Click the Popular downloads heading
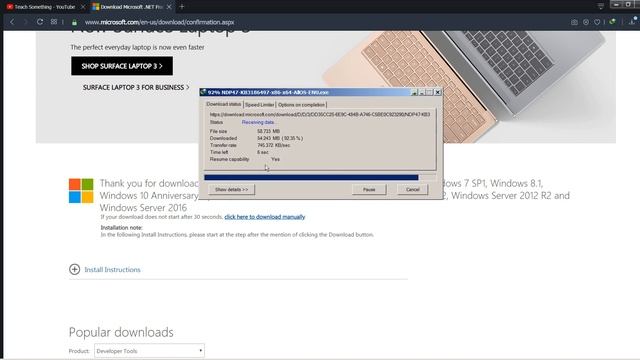 point(121,332)
